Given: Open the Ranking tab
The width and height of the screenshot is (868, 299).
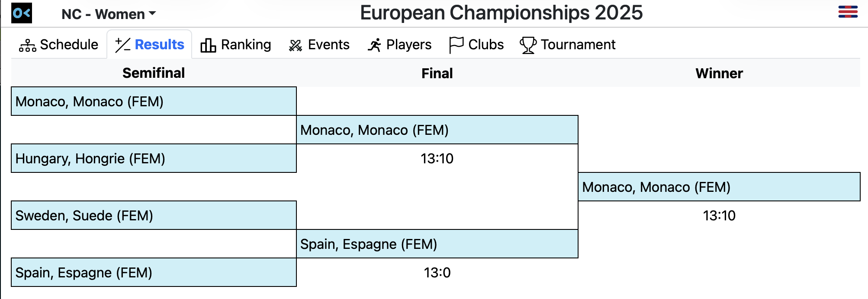Looking at the screenshot, I should [x=246, y=45].
